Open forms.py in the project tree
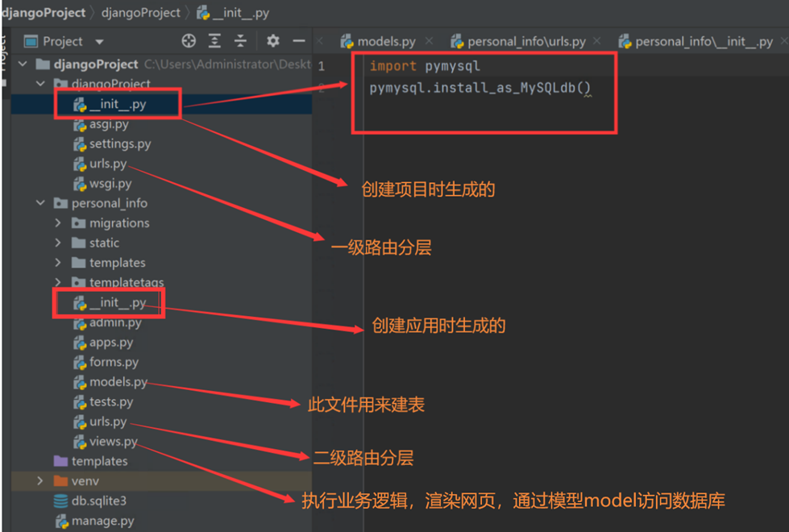This screenshot has width=789, height=532. (x=106, y=362)
